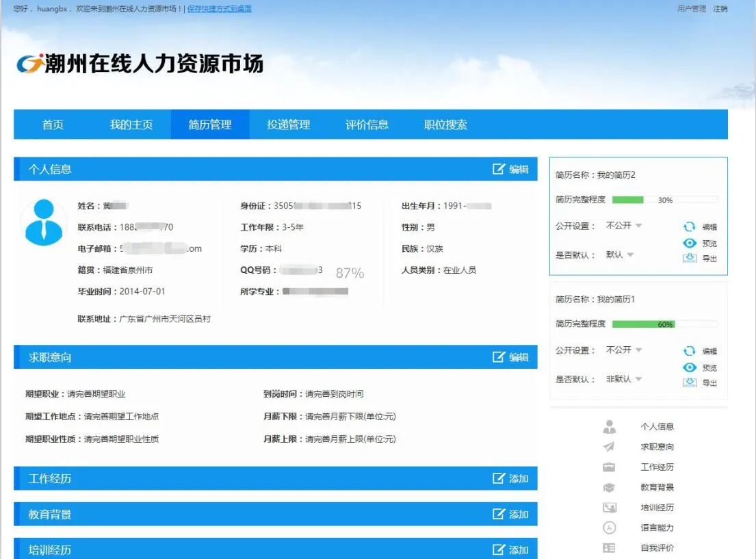Click 保存快捷方式到桌面 link at top
The image size is (756, 559).
220,9
